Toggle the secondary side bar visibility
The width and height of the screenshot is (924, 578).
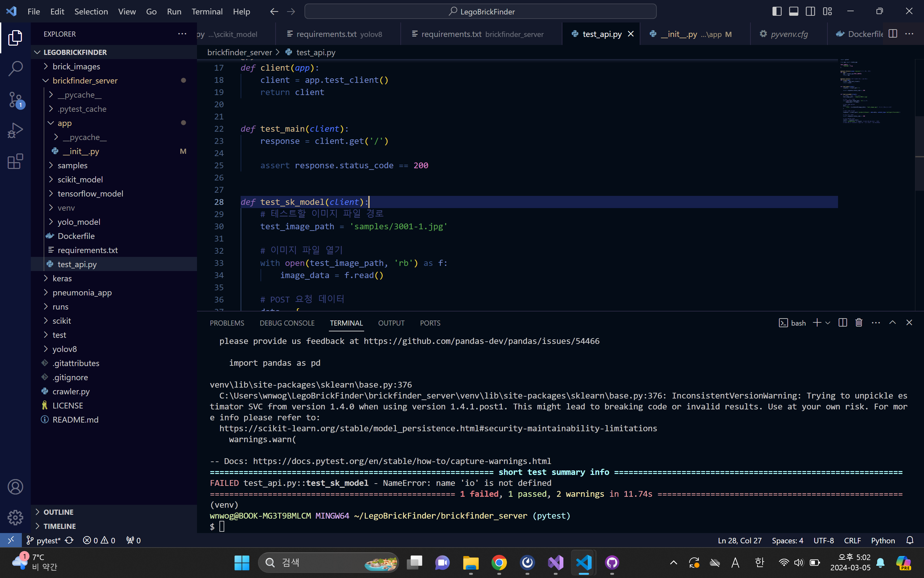810,12
